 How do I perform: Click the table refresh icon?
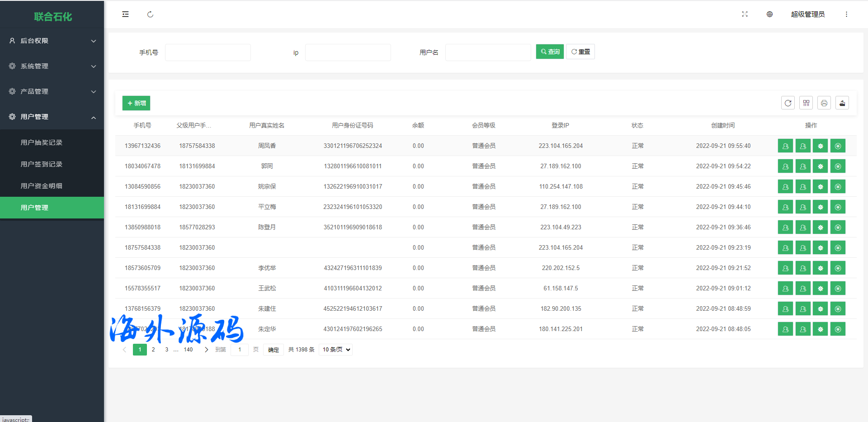click(788, 103)
